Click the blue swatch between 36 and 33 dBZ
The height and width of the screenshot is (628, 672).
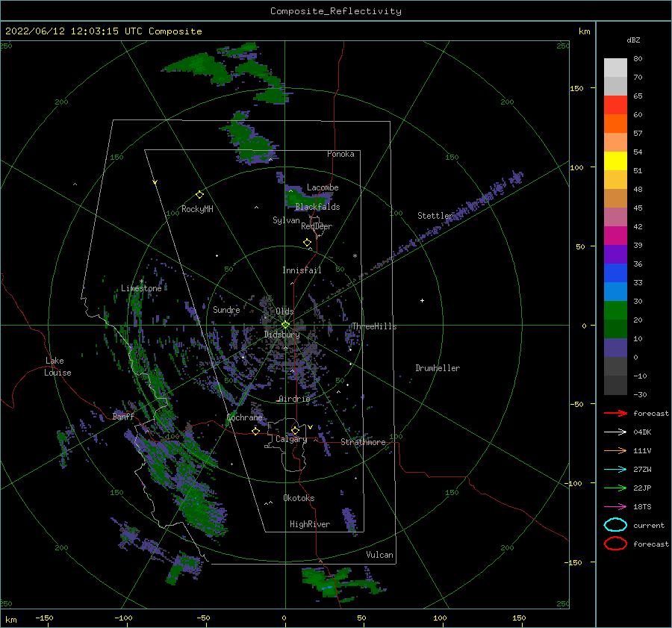click(x=615, y=273)
